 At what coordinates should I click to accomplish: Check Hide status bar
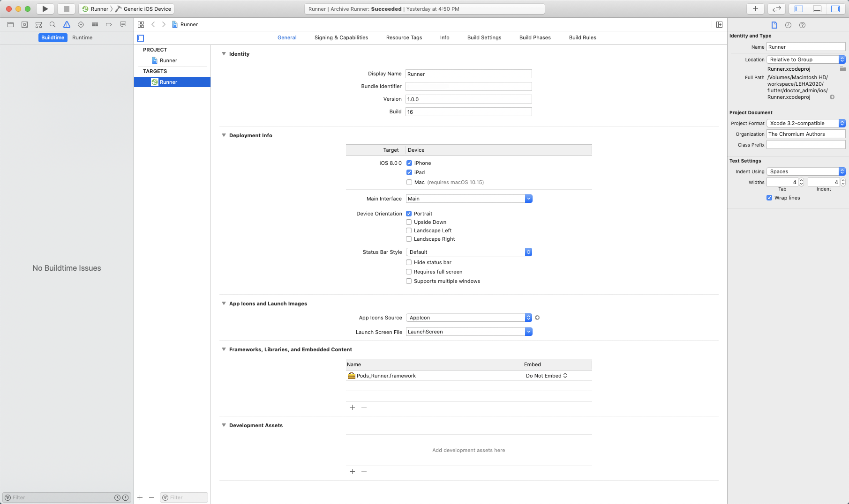[x=409, y=262]
